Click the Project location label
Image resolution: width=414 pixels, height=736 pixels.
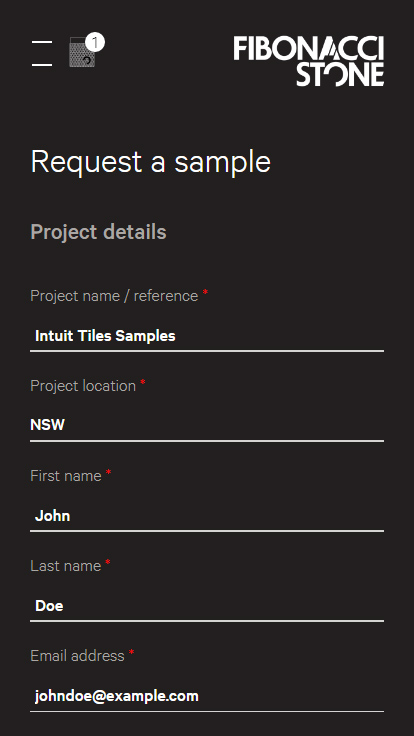coord(83,386)
